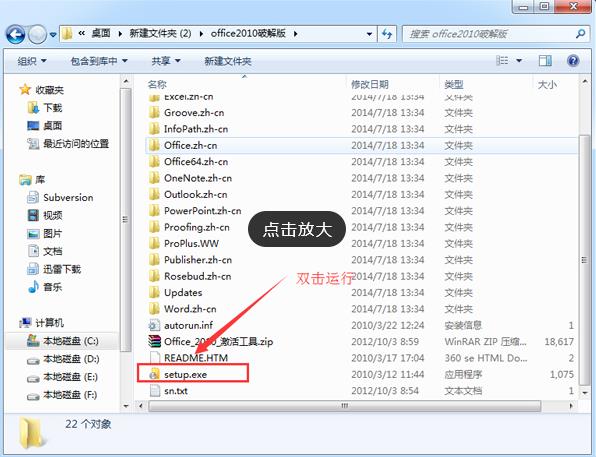
Task: Select the Office64.zh-cn folder icon
Action: (154, 162)
